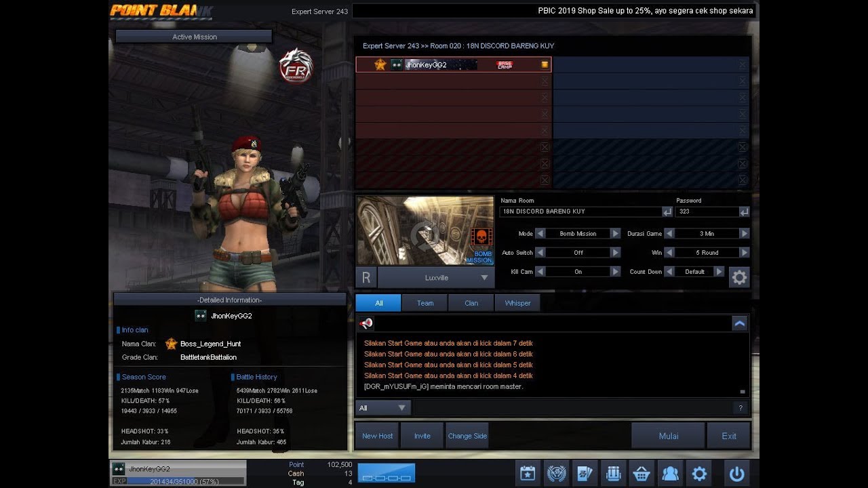
Task: Click the Password input field
Action: [707, 211]
